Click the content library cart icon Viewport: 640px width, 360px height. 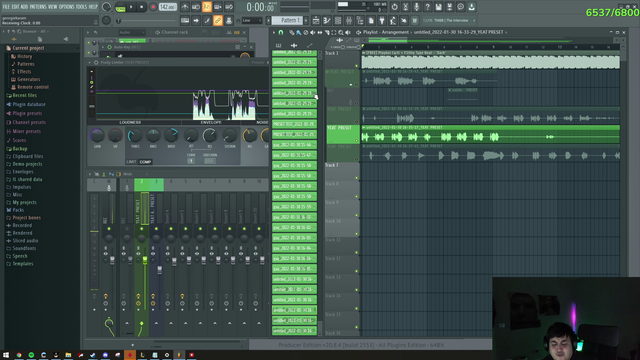coord(415,20)
